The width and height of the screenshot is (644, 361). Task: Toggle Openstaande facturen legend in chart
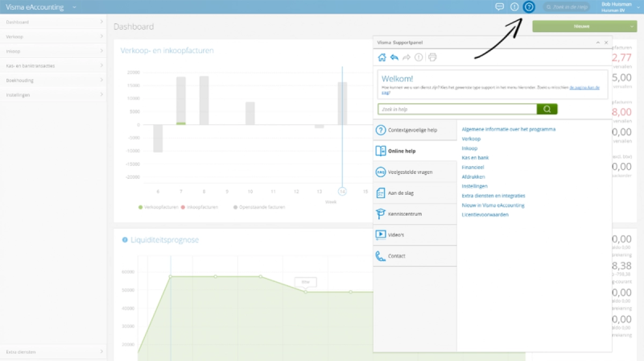[259, 207]
